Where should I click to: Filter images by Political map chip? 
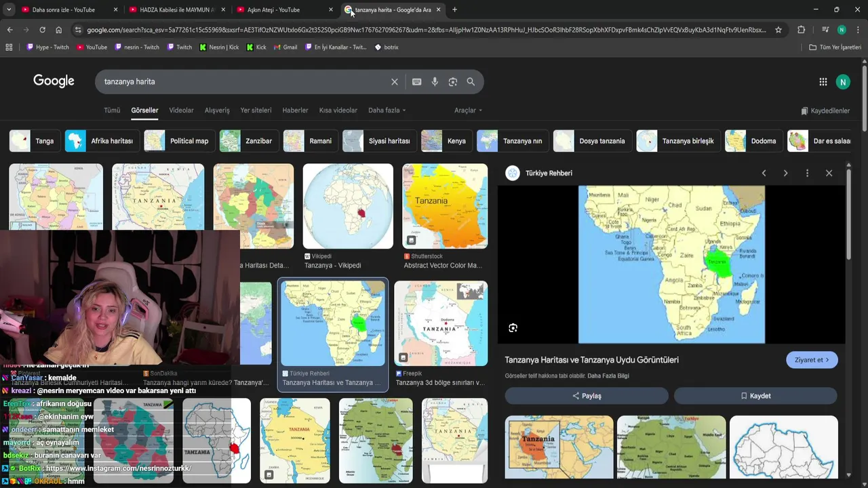(x=179, y=141)
